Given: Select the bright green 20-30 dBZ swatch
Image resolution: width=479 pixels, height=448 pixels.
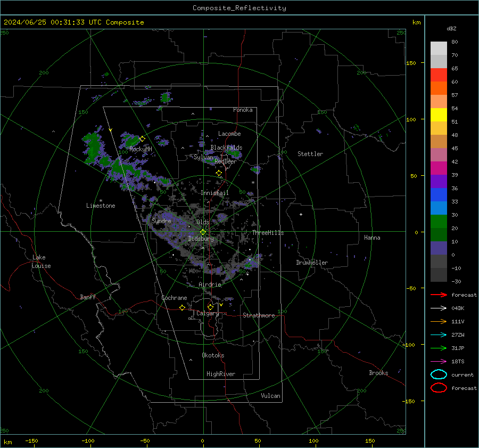Looking at the screenshot, I should pos(439,222).
